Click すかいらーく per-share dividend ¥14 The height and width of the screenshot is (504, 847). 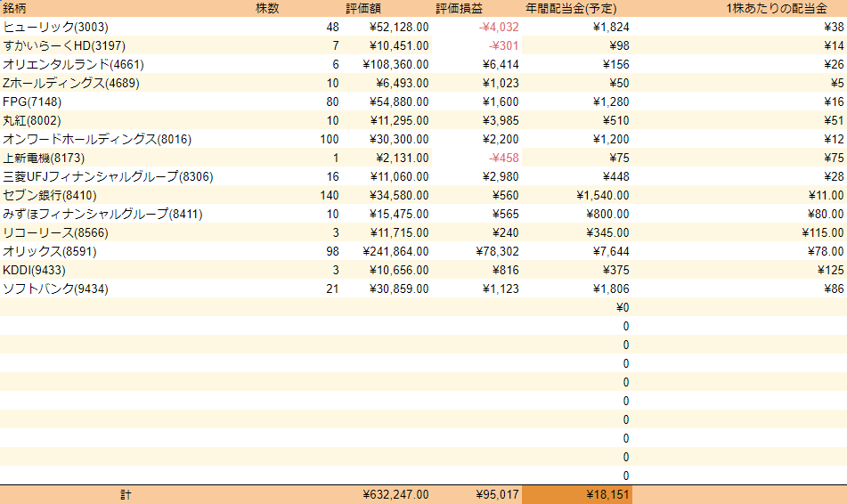[834, 46]
